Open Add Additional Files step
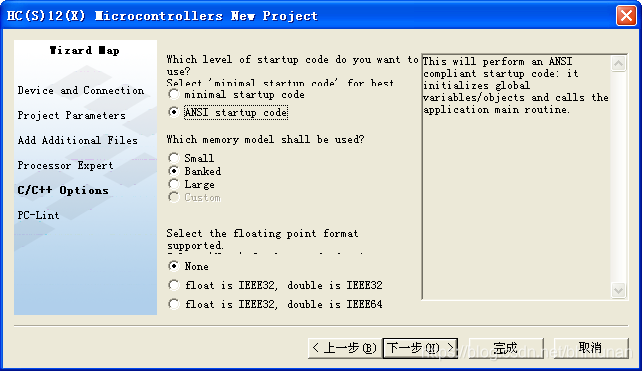642x371 pixels. (77, 140)
